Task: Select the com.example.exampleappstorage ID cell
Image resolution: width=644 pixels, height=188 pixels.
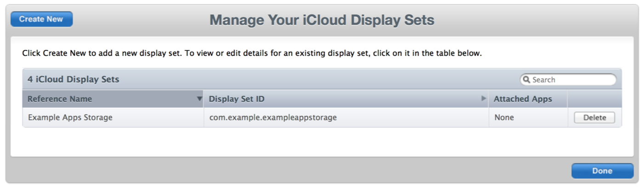Action: click(x=273, y=117)
